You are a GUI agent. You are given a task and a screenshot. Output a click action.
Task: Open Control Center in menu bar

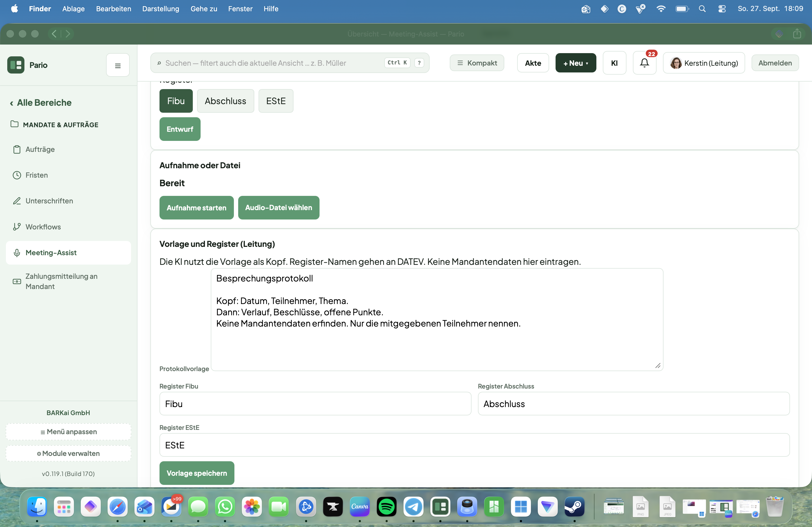(722, 9)
